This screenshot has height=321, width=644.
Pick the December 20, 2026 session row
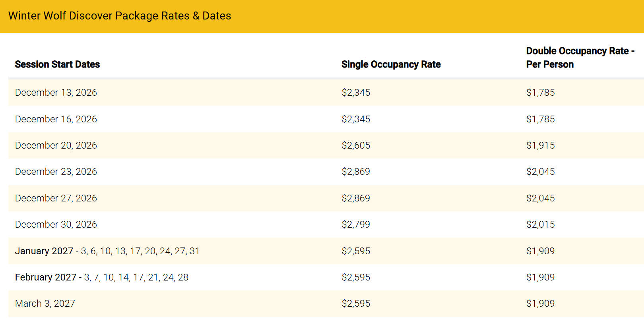56,145
